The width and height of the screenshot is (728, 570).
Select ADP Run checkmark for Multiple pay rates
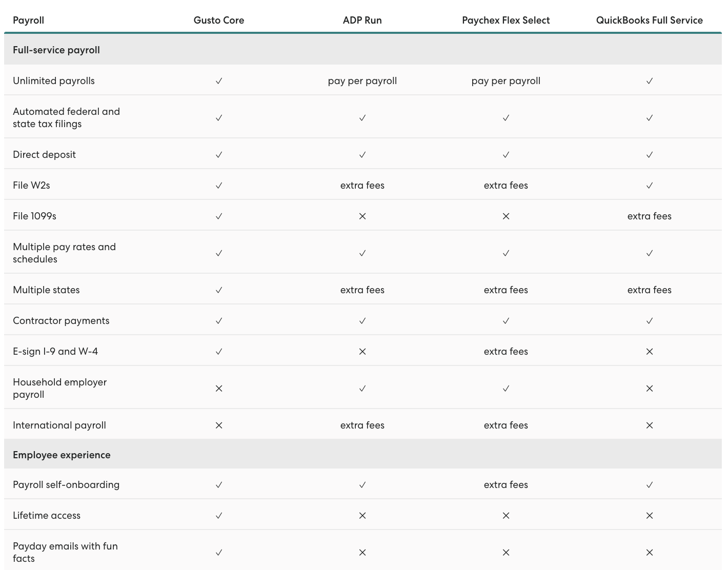pos(362,253)
